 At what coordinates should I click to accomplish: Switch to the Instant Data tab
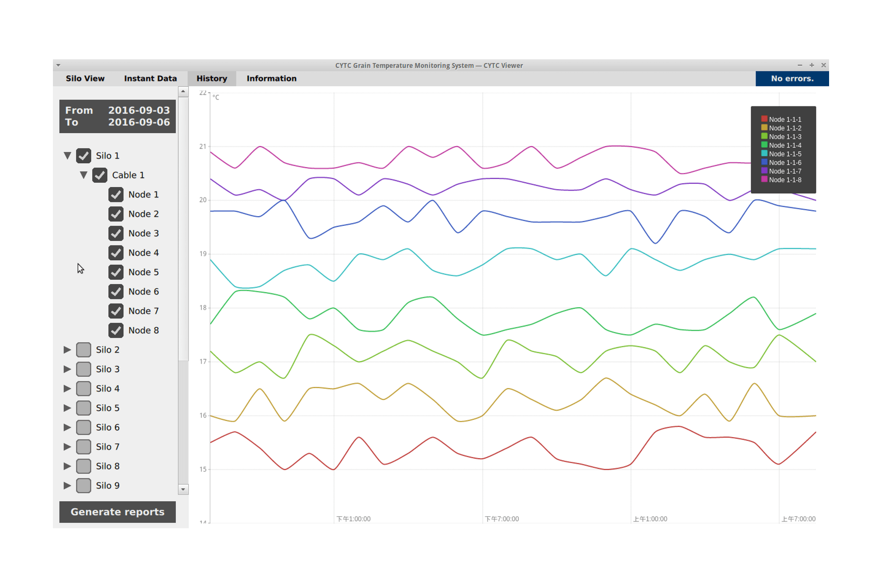150,78
